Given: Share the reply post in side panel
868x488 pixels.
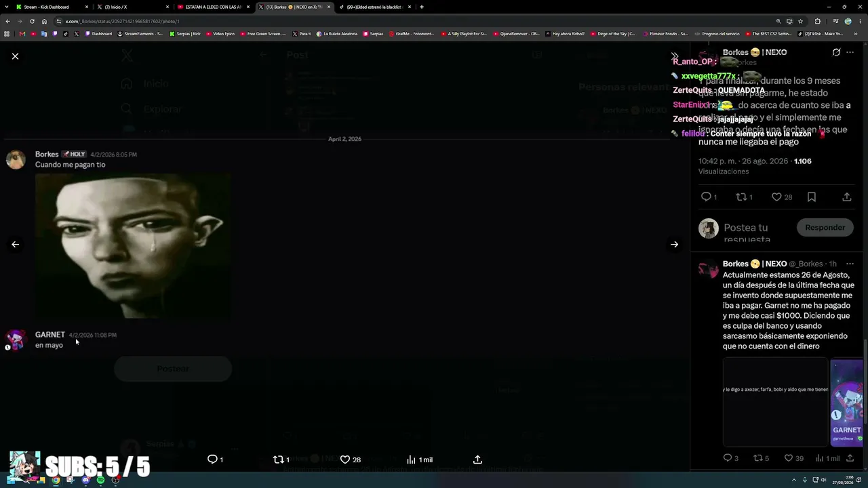Looking at the screenshot, I should click(x=850, y=458).
